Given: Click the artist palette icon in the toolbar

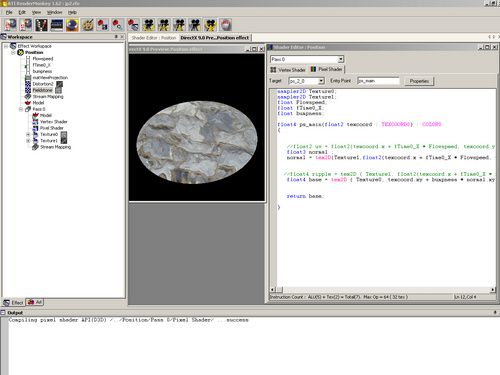Looking at the screenshot, I should (x=88, y=25).
